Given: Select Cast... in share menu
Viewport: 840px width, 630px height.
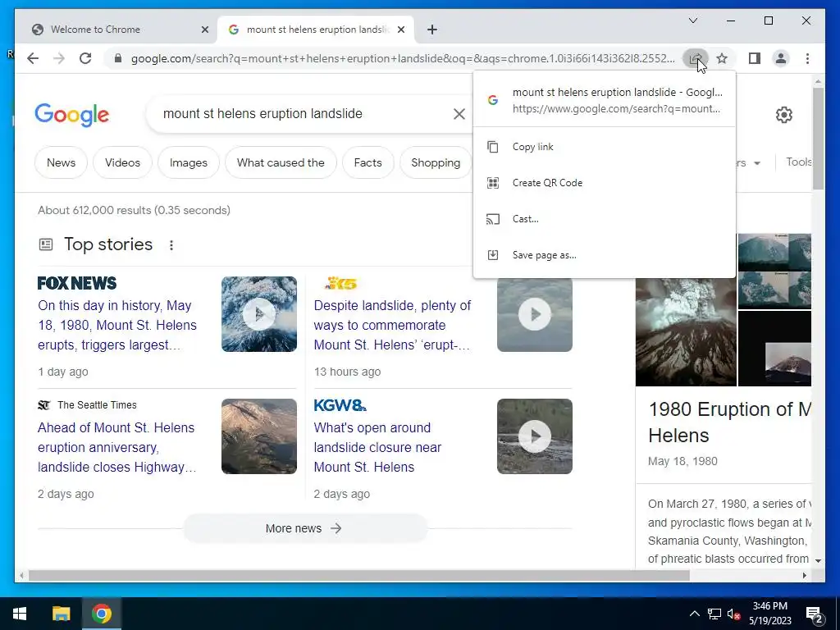Looking at the screenshot, I should 605,218.
